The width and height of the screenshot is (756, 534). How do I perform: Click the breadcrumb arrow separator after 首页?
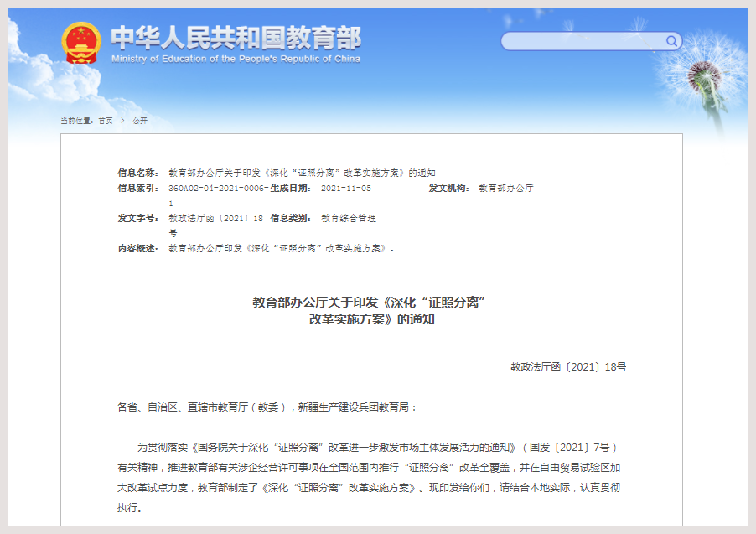(x=122, y=121)
